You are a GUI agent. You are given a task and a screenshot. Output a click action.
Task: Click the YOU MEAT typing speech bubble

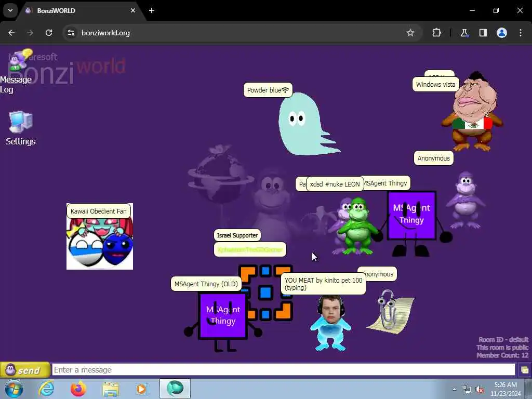point(323,284)
